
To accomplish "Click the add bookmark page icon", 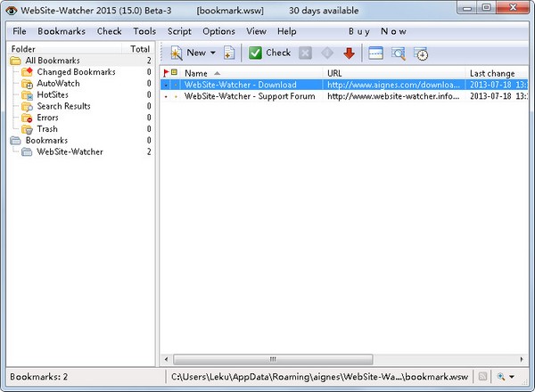I will (229, 53).
